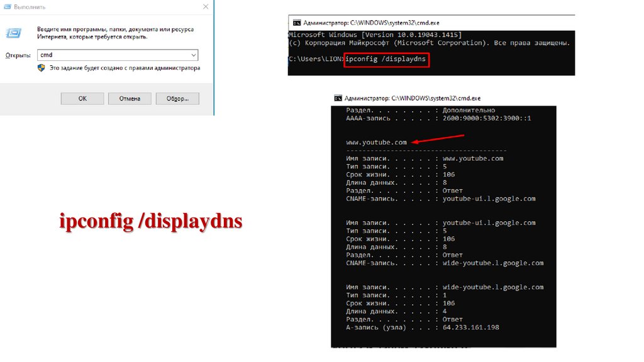This screenshot has width=644, height=362.
Task: Click the cmd icon in lower console title bar
Action: point(338,98)
